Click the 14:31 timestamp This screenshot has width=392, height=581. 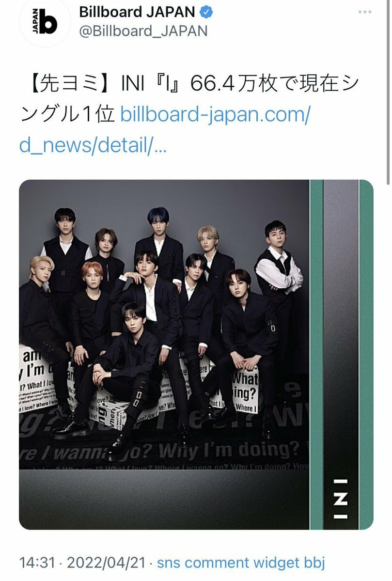(x=37, y=563)
